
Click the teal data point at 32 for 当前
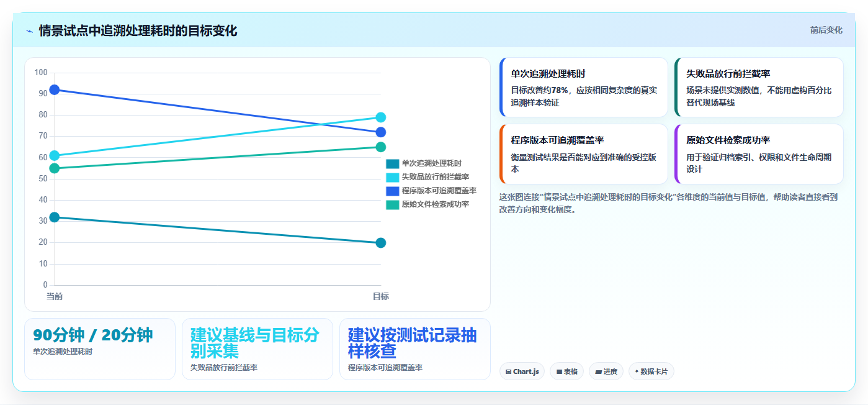tap(55, 217)
